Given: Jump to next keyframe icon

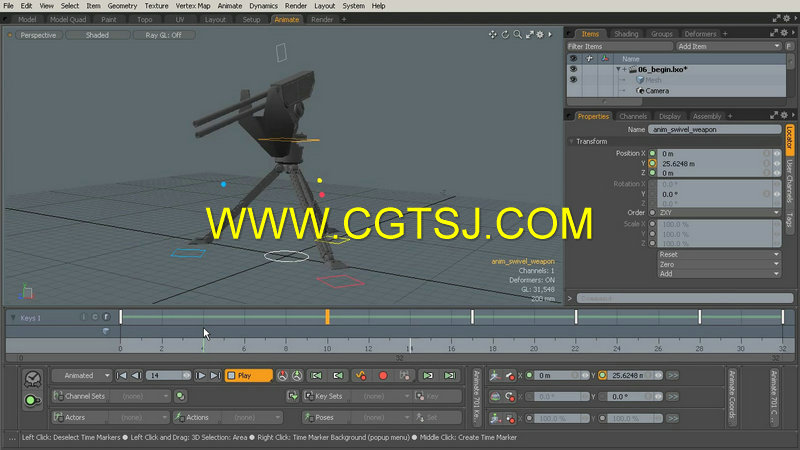Looking at the screenshot, I should pyautogui.click(x=428, y=376).
